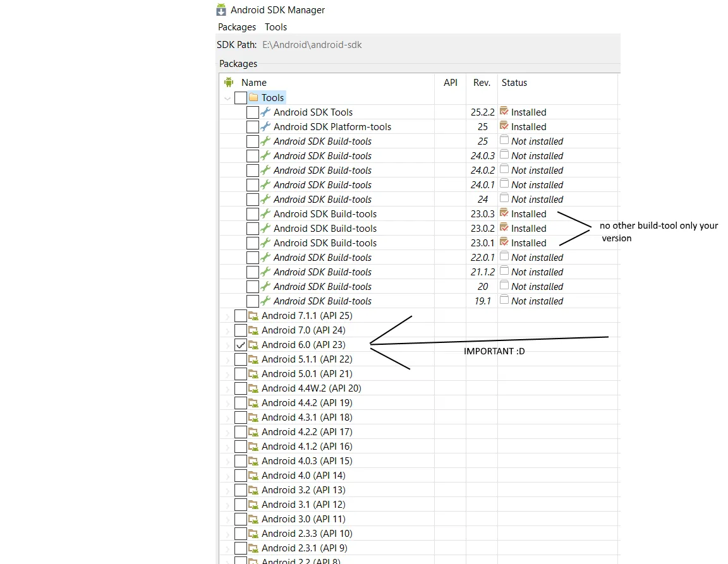Click the Android SDK Platform-tools wrench icon
This screenshot has width=728, height=564.
(265, 126)
